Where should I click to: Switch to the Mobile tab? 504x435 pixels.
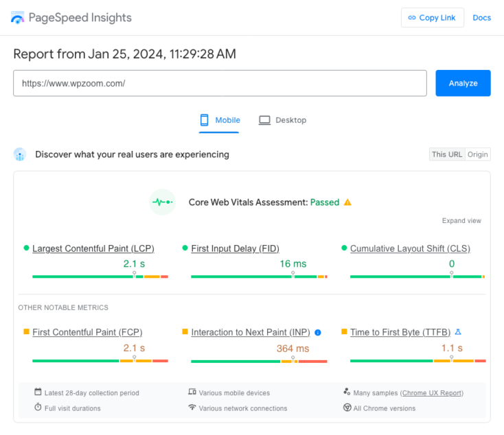219,121
